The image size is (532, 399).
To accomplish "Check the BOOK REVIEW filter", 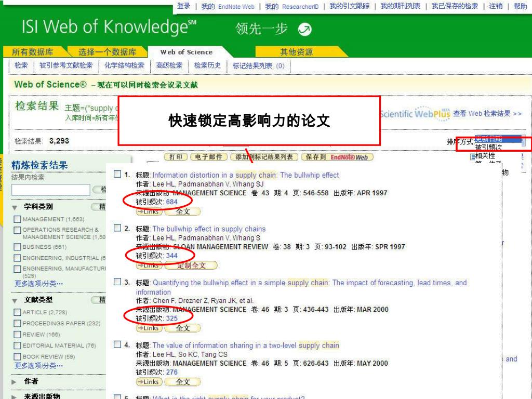I will 17,356.
